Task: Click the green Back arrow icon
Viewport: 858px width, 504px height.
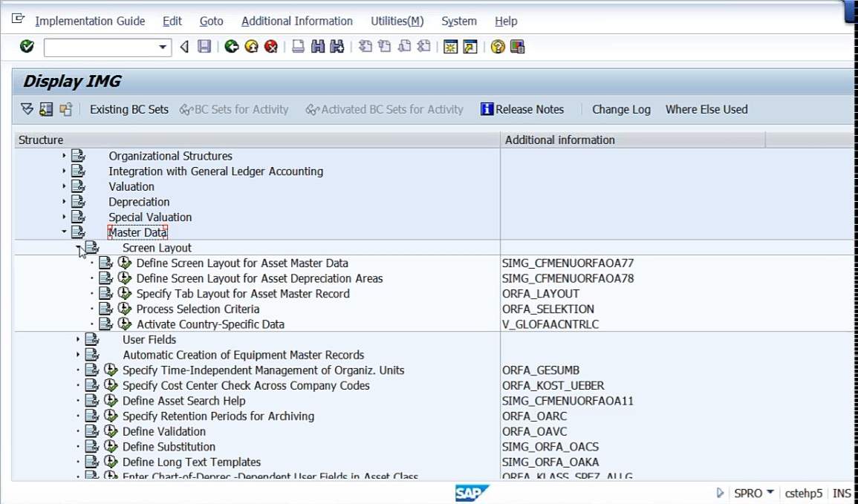Action: (x=232, y=47)
